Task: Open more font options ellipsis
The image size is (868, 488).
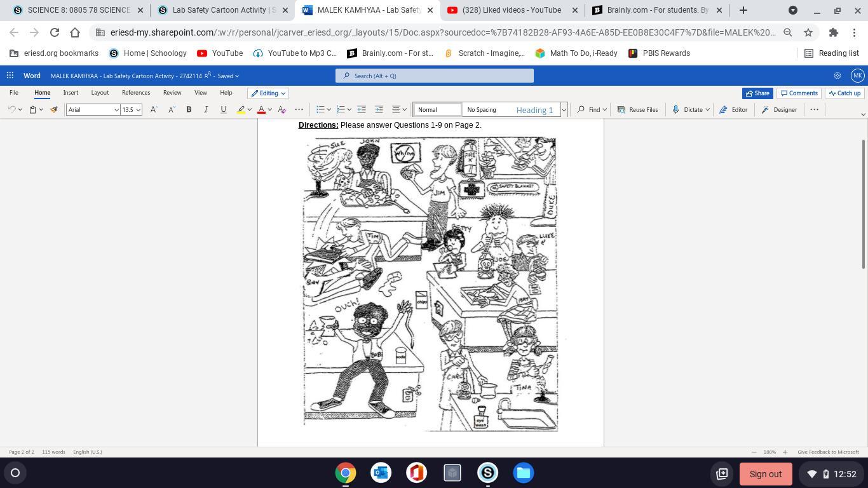Action: pyautogui.click(x=299, y=110)
